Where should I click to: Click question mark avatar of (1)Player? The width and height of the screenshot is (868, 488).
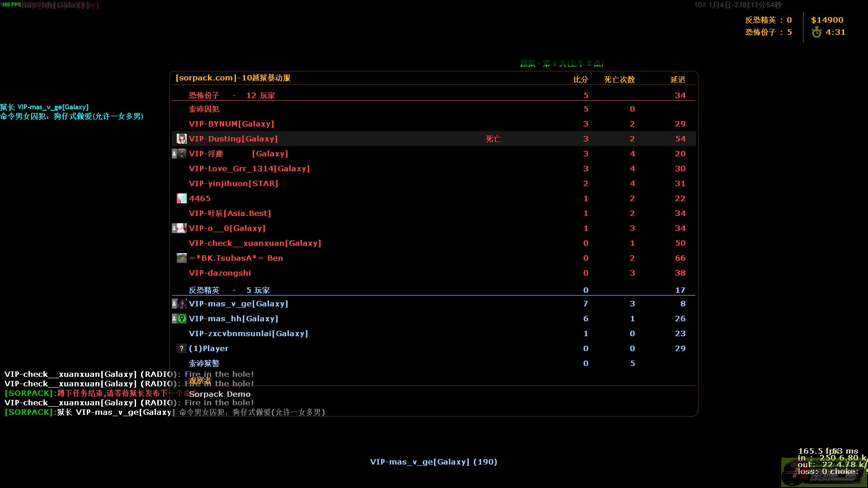181,348
